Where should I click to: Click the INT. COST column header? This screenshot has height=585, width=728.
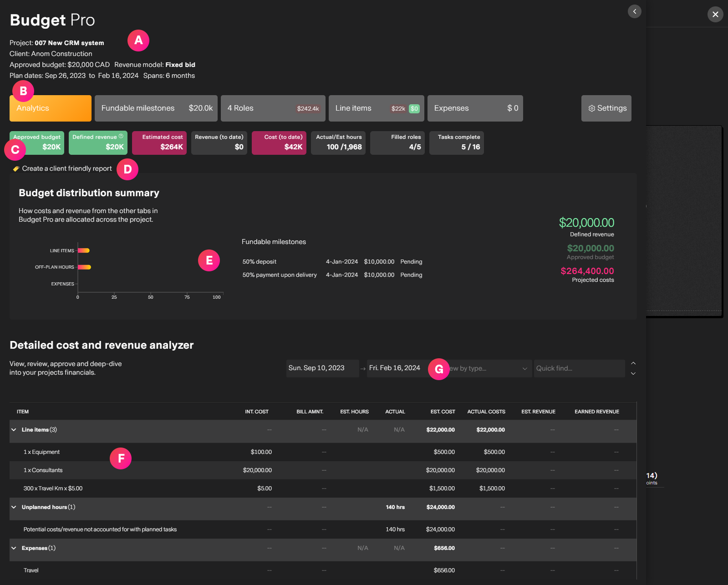(257, 412)
